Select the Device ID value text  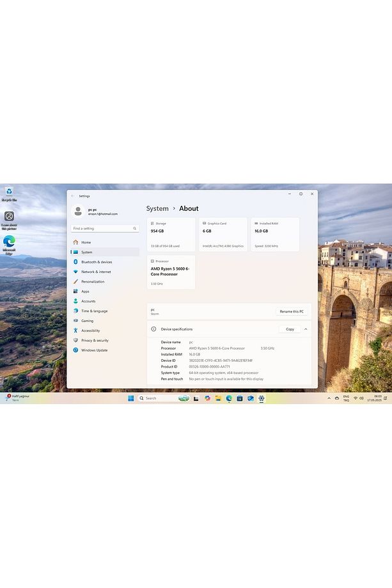221,360
